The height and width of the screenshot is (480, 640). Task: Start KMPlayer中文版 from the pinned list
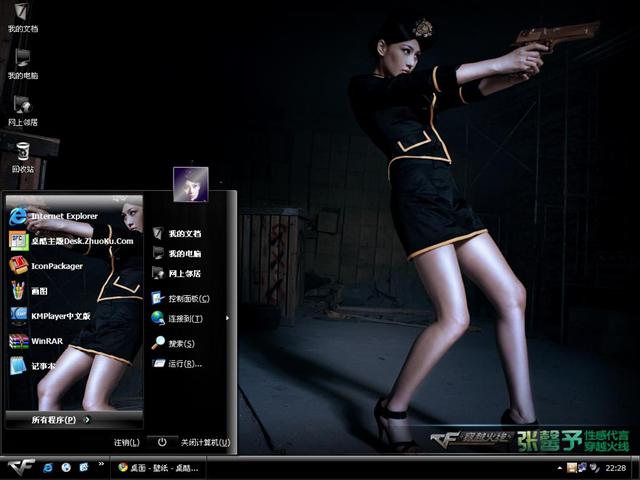pyautogui.click(x=59, y=316)
